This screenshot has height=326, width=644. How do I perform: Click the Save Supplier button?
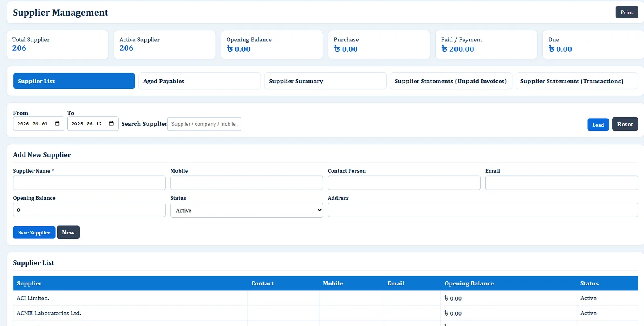coord(34,232)
